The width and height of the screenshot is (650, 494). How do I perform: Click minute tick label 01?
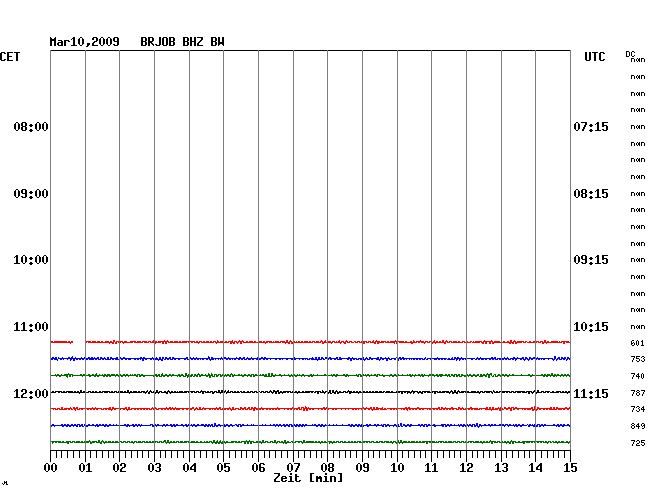click(85, 468)
